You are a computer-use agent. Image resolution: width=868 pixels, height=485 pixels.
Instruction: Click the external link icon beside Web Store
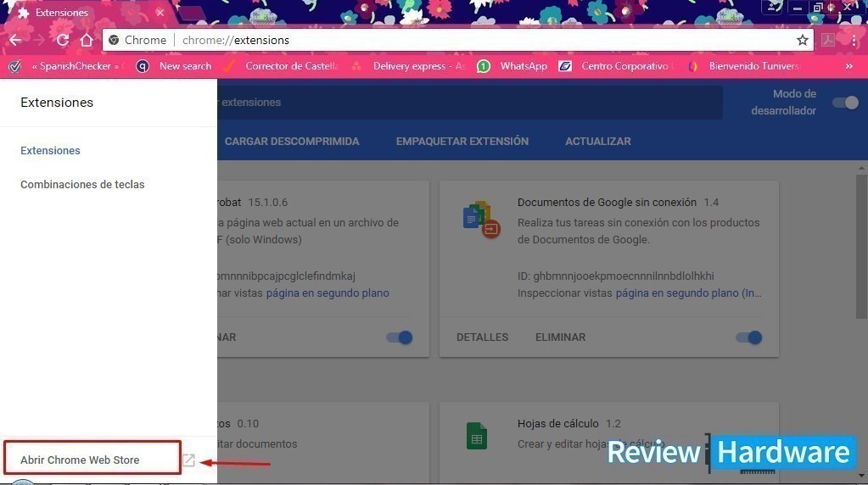188,460
